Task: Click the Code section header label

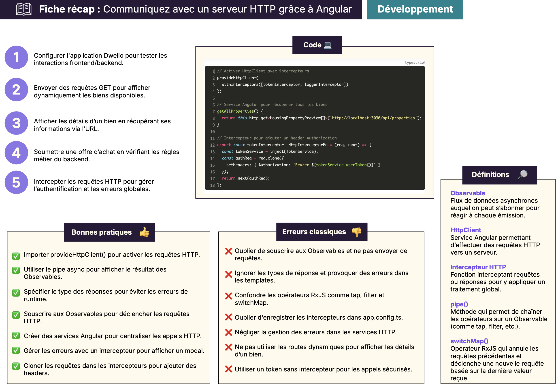Action: tap(312, 45)
